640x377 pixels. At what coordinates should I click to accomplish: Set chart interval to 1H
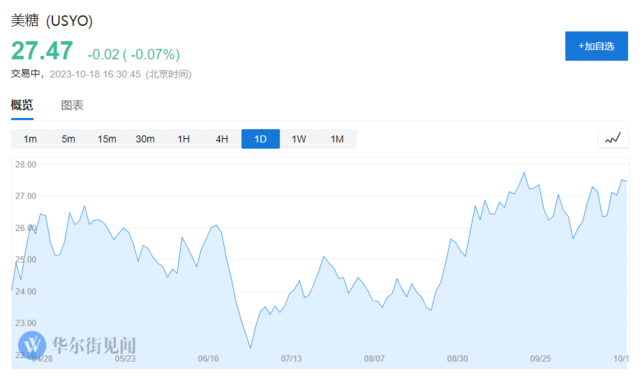184,139
